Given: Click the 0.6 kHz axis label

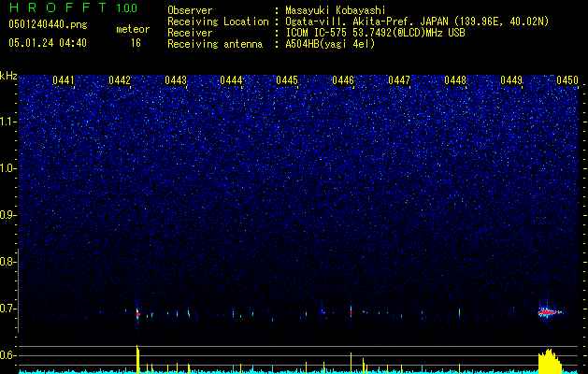Looking at the screenshot, I should pyautogui.click(x=7, y=355).
